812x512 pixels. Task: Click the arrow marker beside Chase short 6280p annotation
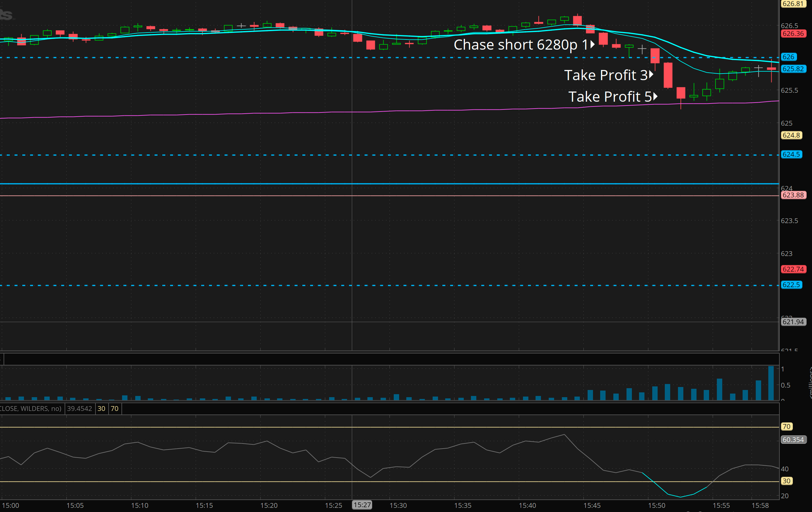coord(592,45)
